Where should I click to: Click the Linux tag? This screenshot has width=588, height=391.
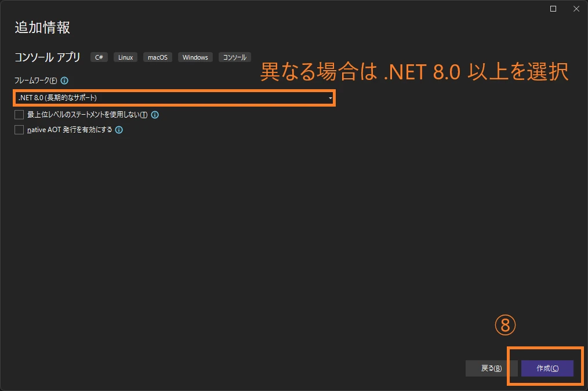pyautogui.click(x=126, y=57)
